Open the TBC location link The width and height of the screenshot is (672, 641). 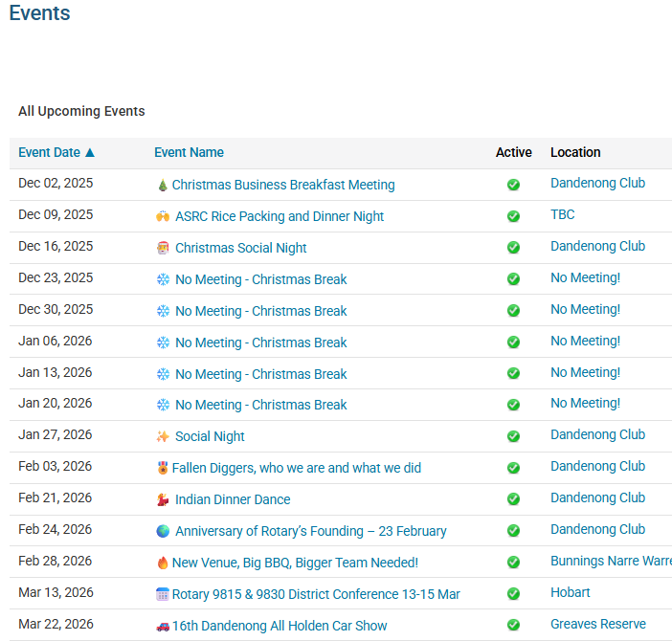coord(562,214)
